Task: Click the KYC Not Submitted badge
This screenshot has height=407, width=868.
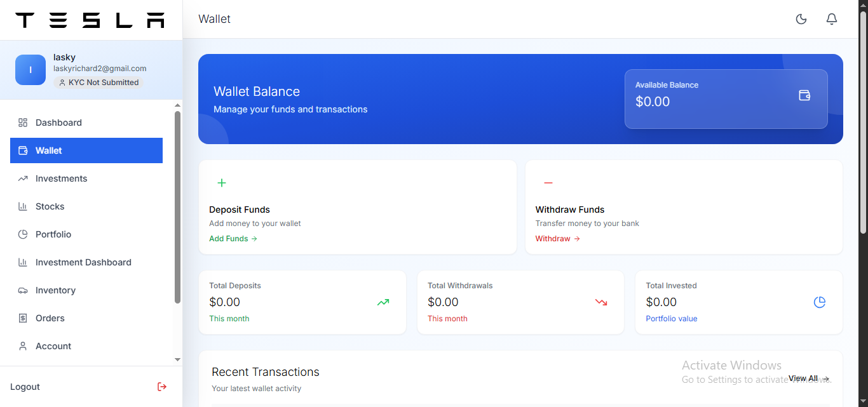Action: [x=98, y=83]
